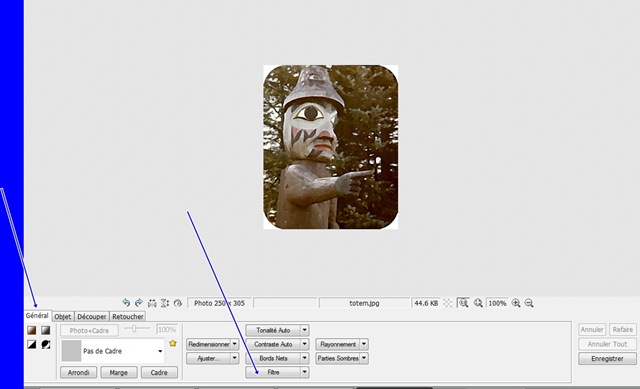Open the Retoucher tab
640x389 pixels.
click(128, 316)
